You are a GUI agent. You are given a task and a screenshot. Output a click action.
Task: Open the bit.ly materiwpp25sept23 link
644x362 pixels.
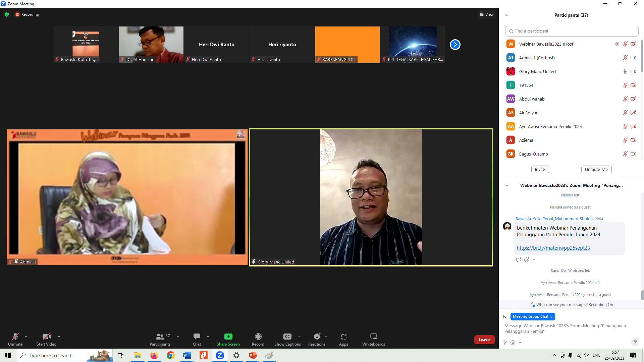(553, 248)
